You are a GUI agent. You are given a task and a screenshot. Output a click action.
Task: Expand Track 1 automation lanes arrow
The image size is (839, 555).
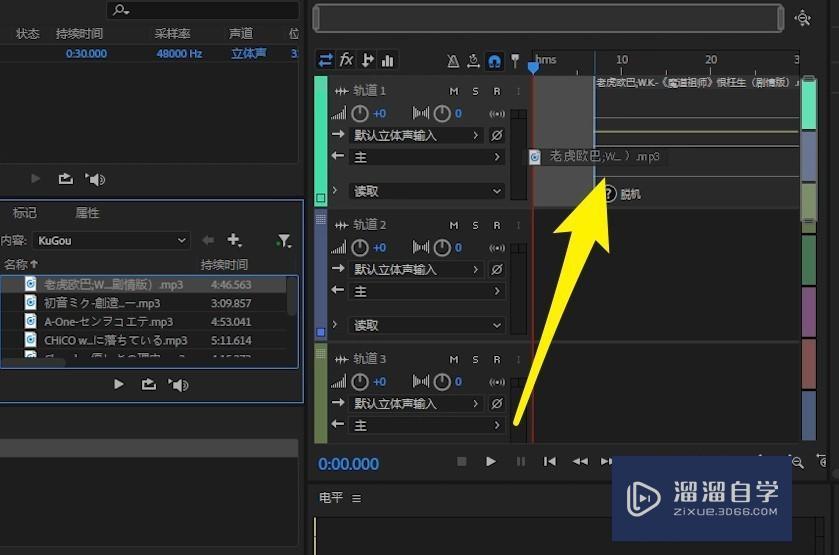[x=335, y=190]
